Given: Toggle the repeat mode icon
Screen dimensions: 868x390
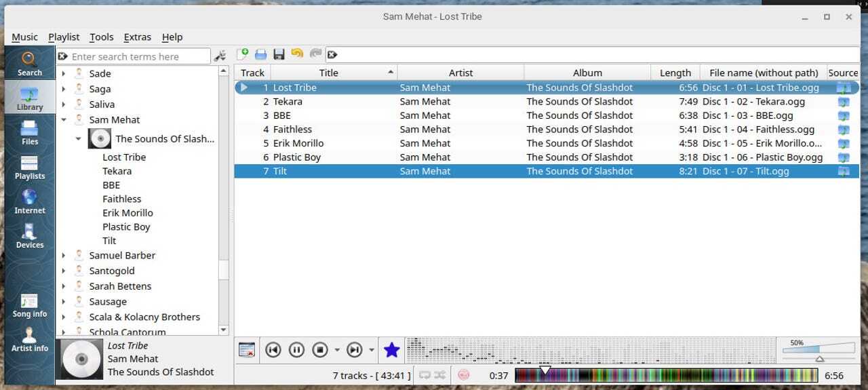Looking at the screenshot, I should tap(425, 375).
